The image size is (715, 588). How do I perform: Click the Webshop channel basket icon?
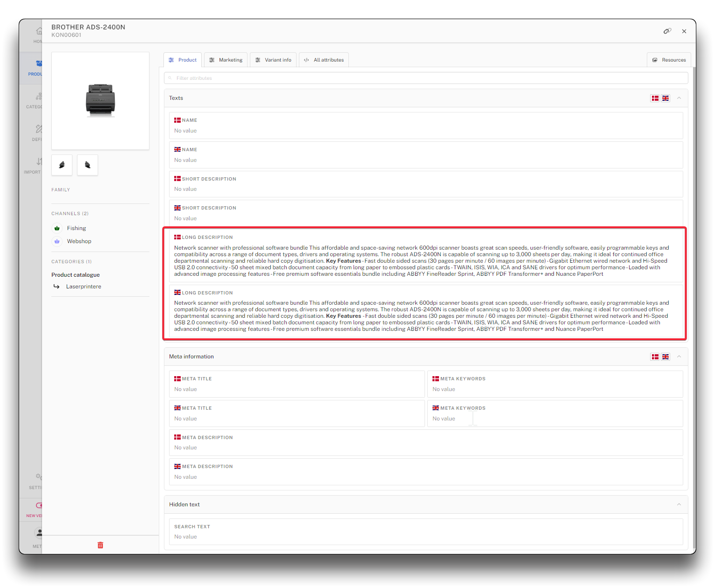(x=57, y=241)
